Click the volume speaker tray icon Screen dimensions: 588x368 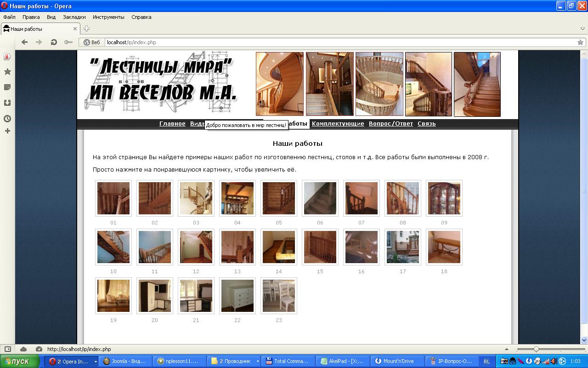pyautogui.click(x=553, y=361)
